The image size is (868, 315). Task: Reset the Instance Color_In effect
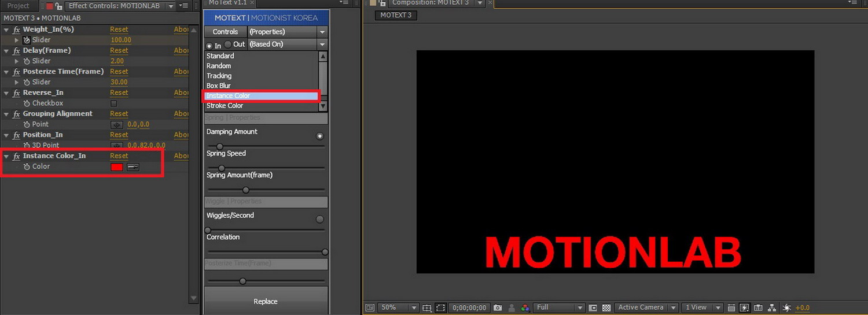[x=119, y=156]
